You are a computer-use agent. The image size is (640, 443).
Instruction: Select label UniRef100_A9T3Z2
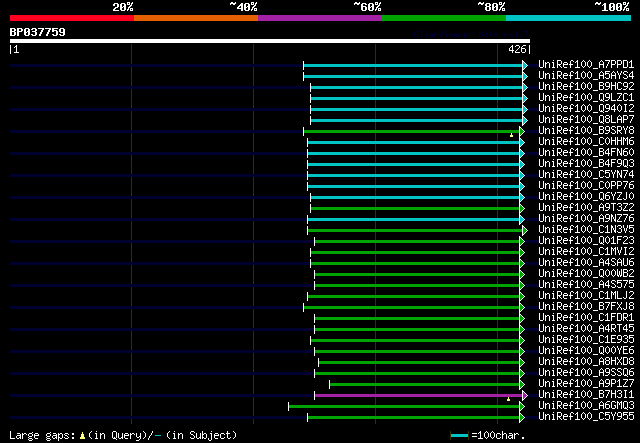pos(586,208)
